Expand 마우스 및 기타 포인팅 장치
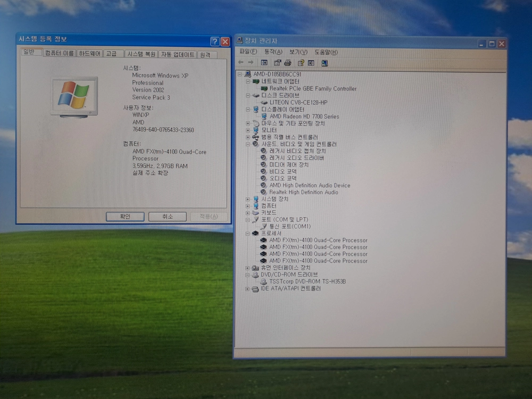 click(x=248, y=123)
